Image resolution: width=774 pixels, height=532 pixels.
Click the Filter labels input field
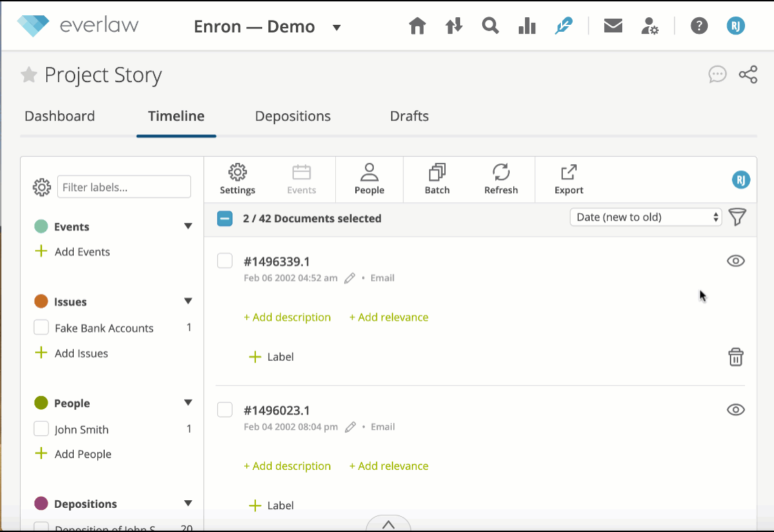pos(124,187)
